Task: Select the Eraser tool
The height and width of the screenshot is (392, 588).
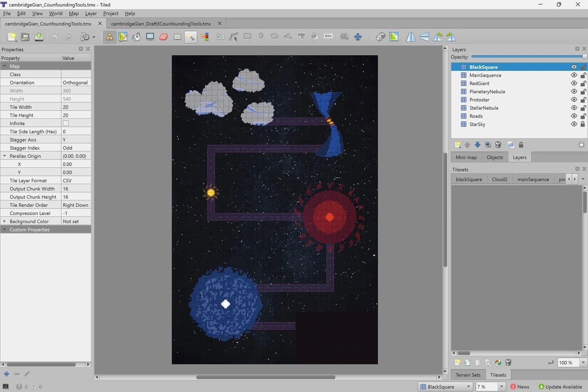Action: (x=164, y=37)
